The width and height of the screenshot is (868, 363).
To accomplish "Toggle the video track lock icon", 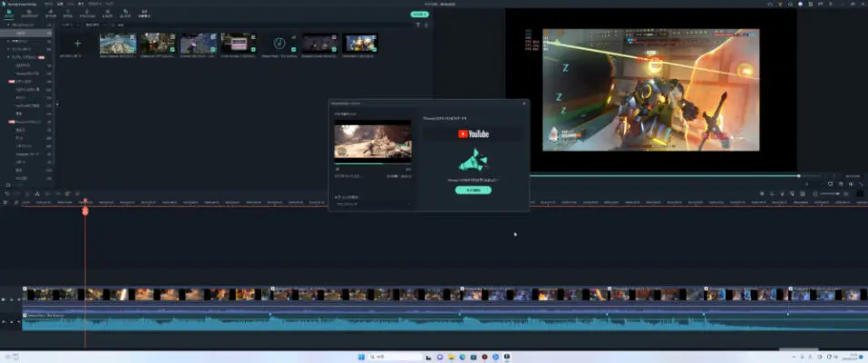I will [12, 299].
